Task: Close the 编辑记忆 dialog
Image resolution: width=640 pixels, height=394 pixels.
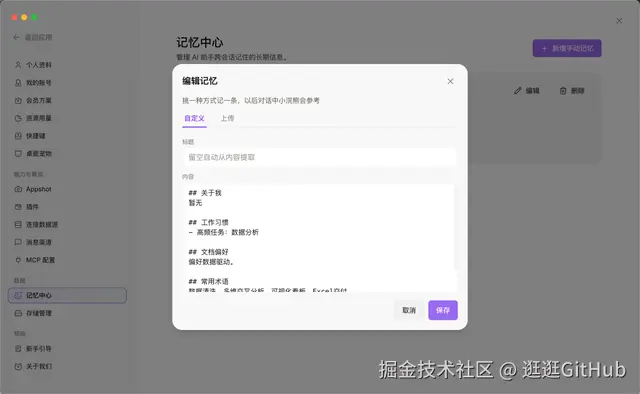Action: 450,81
